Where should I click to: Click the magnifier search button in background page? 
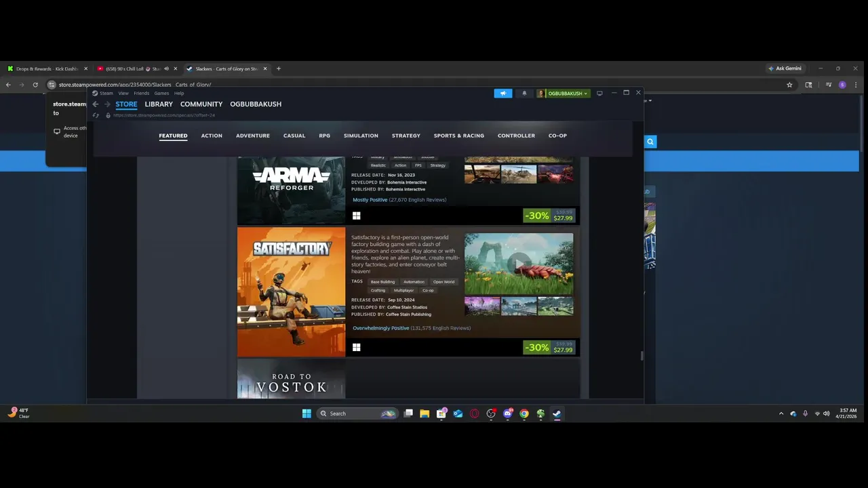click(650, 142)
